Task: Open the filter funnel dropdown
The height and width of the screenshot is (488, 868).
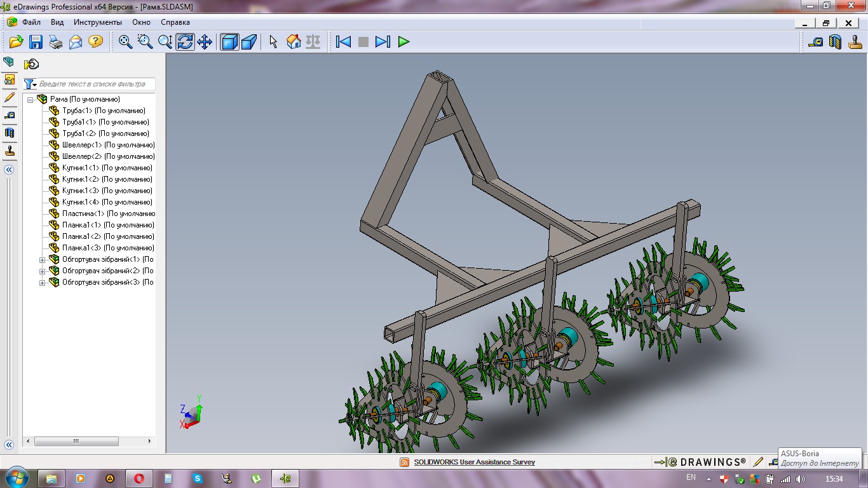Action: tap(31, 84)
